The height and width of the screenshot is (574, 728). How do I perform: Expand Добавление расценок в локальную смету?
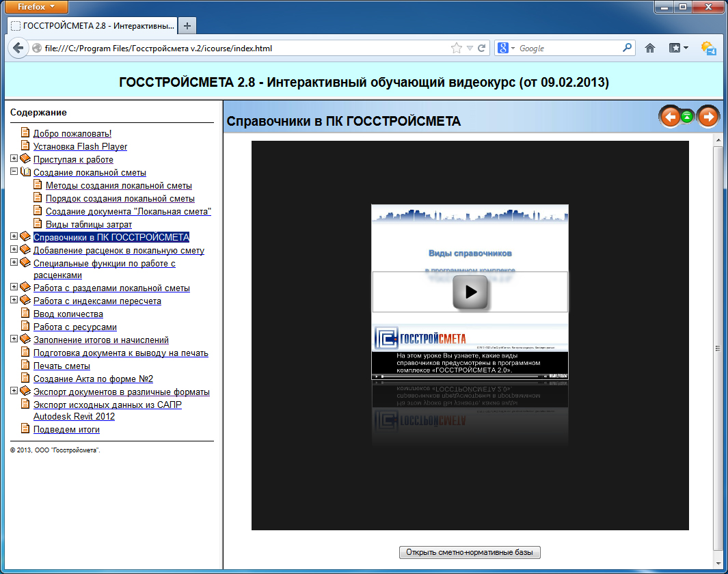coord(14,249)
